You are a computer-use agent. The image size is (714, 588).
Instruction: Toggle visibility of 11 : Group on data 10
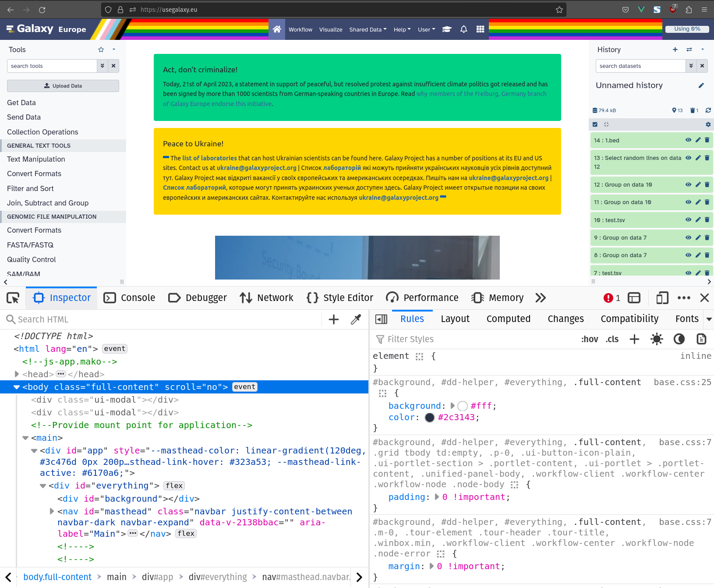click(x=689, y=202)
